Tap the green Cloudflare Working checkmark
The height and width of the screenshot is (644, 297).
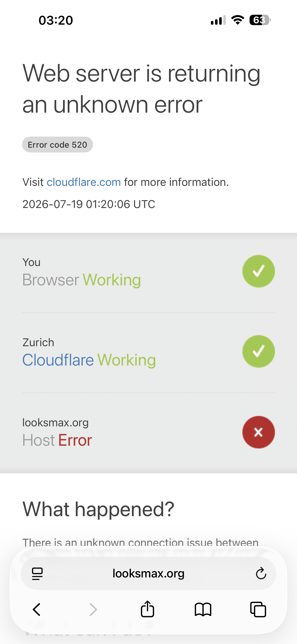point(259,351)
